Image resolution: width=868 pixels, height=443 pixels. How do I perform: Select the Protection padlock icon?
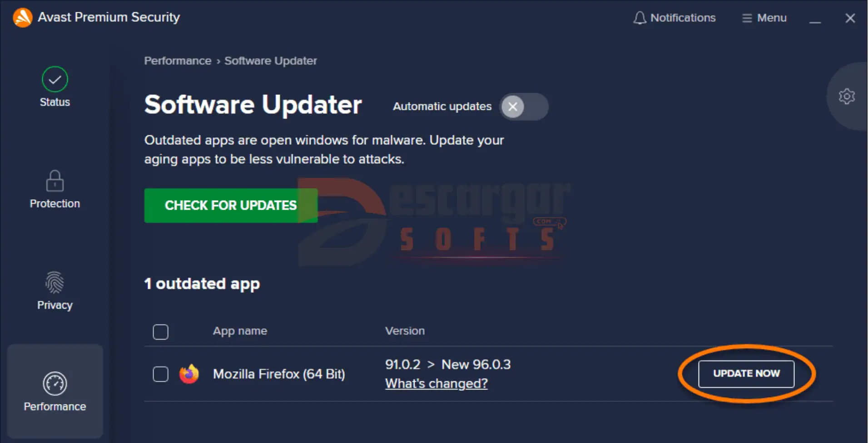tap(55, 181)
